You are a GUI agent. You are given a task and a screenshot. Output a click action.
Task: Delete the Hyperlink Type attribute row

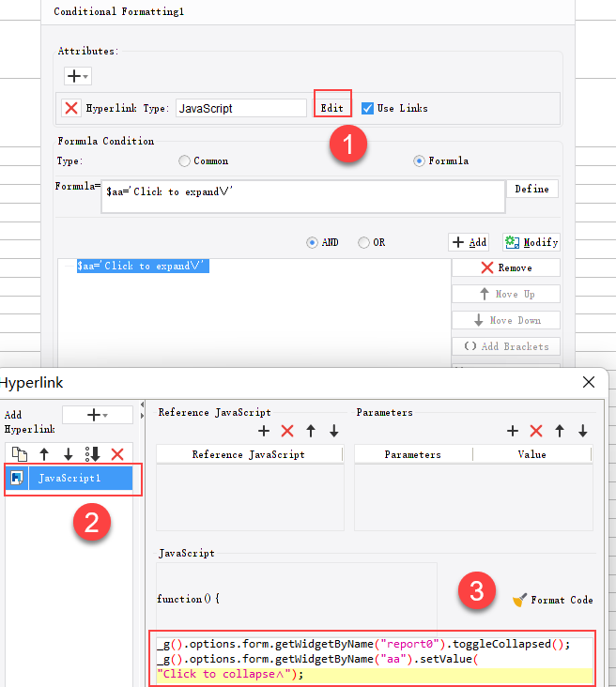click(71, 108)
